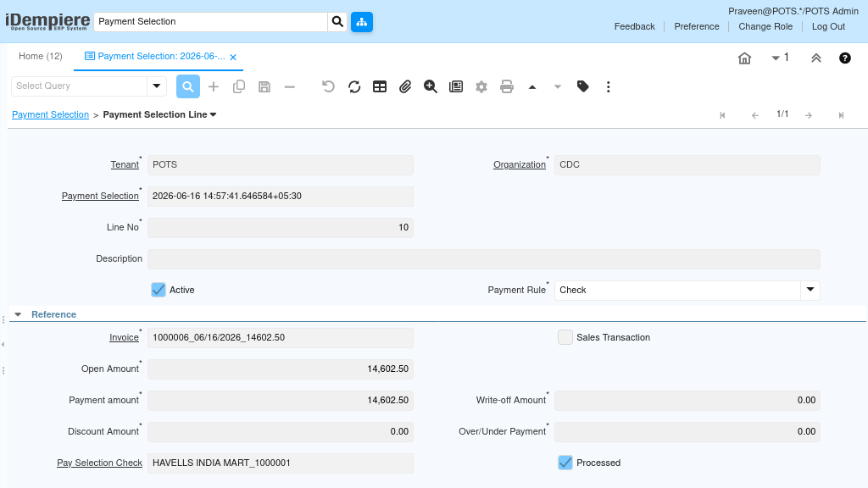Click the Over/Under Payment field
868x488 pixels.
point(687,431)
